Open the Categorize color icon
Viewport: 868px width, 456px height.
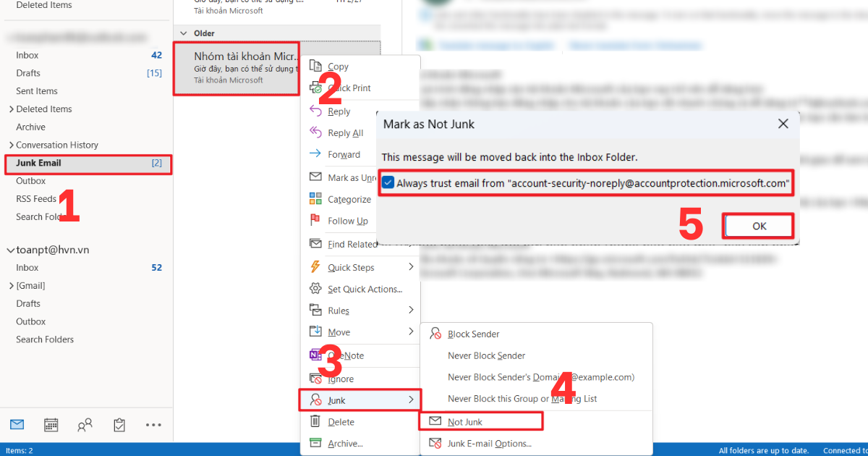click(316, 198)
